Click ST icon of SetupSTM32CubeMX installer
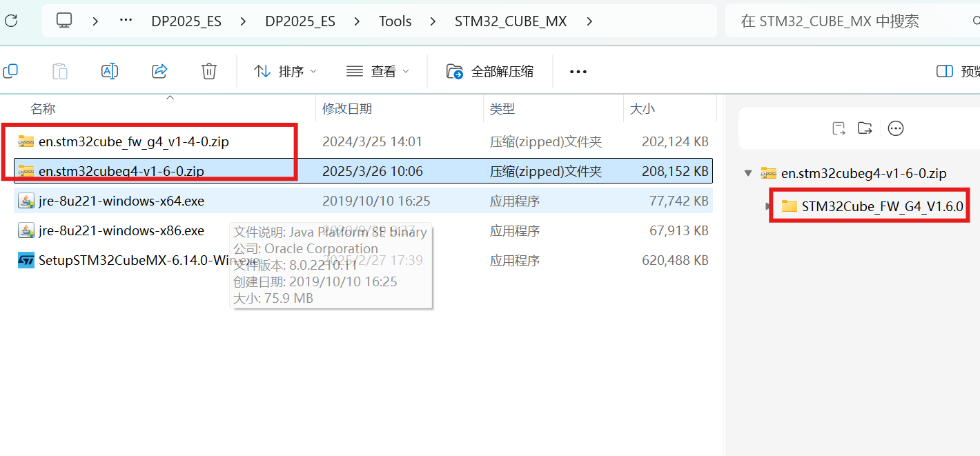Viewport: 980px width, 456px height. click(x=26, y=261)
